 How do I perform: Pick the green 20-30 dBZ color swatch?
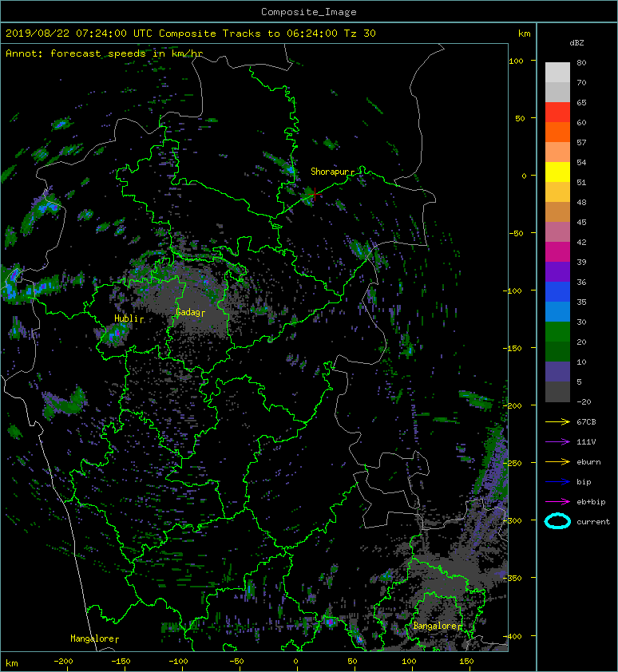(x=557, y=332)
